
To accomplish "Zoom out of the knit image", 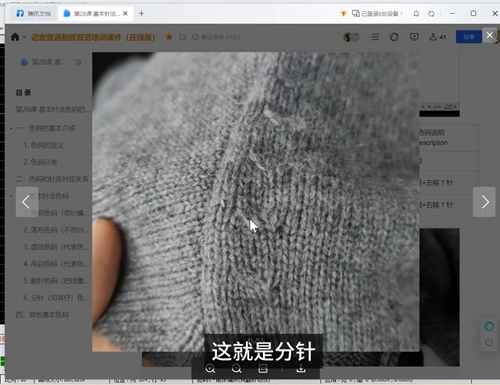I will (237, 369).
